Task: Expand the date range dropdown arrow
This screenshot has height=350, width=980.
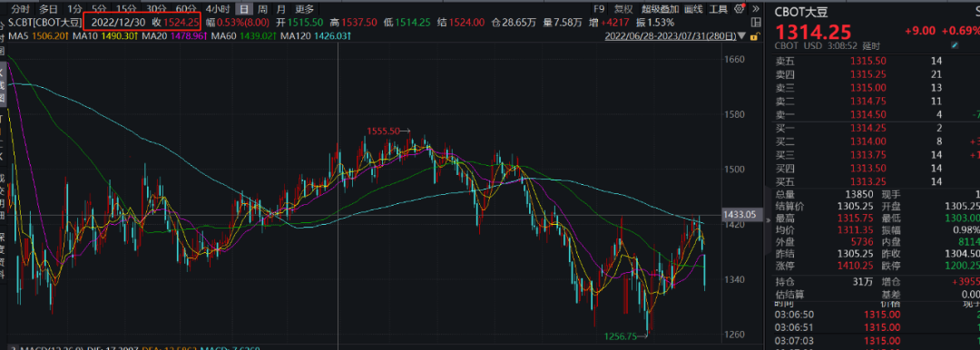Action: tap(742, 36)
